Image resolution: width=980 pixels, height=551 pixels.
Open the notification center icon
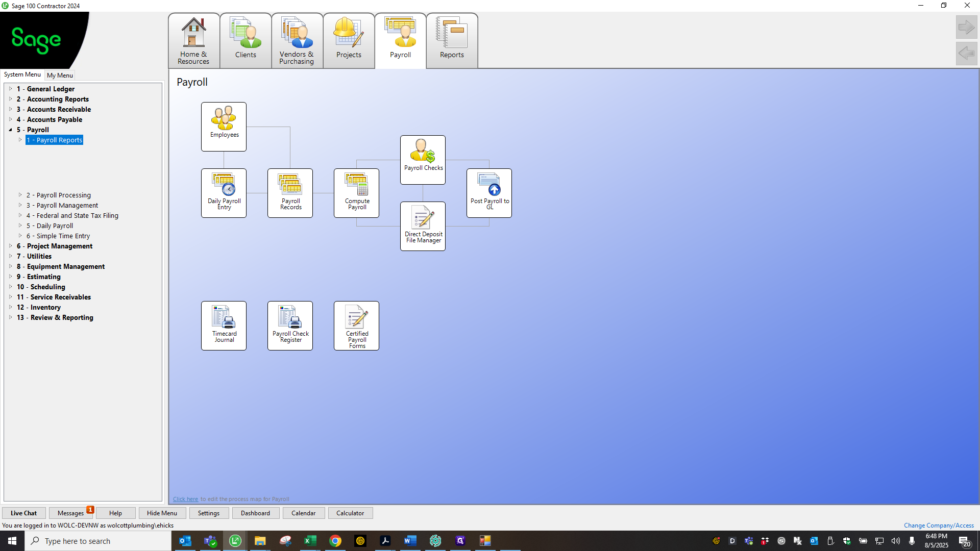pos(964,541)
